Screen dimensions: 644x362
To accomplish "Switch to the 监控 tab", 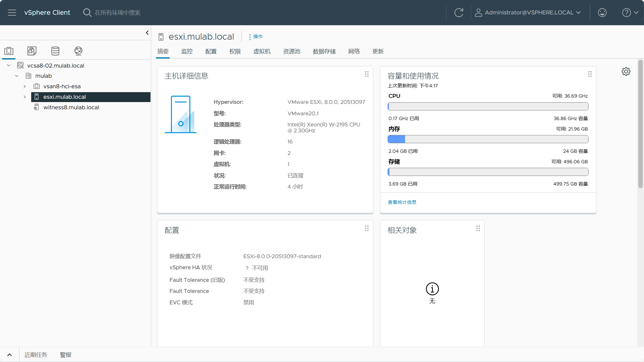I will click(187, 51).
